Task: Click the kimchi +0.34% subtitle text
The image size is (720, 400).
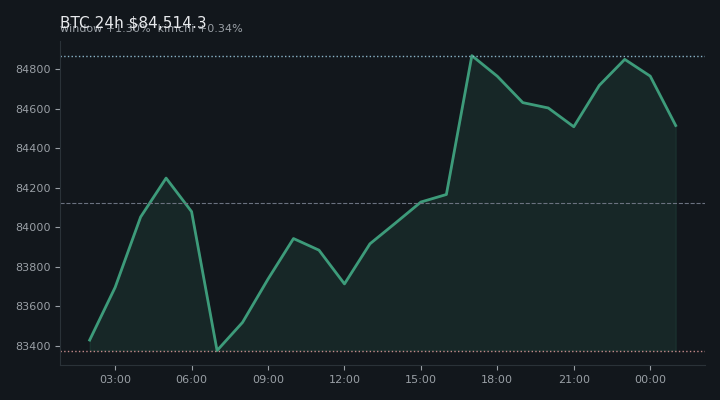Action: coord(200,28)
